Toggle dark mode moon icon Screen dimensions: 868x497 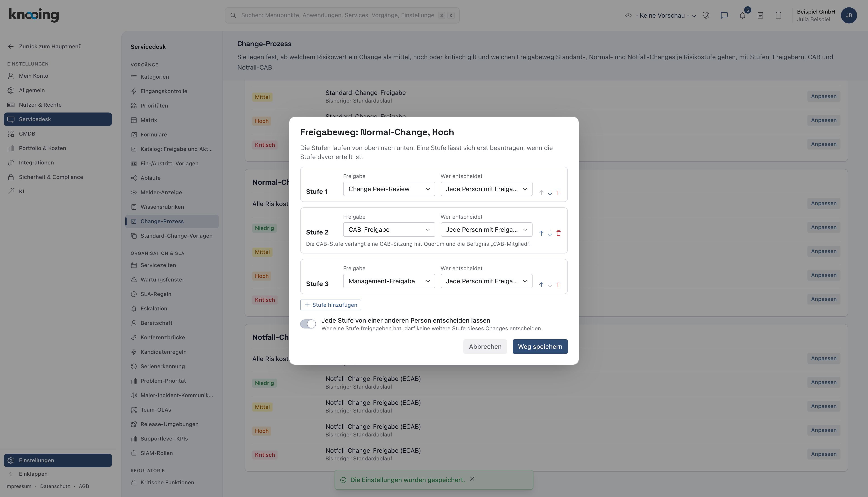[706, 15]
